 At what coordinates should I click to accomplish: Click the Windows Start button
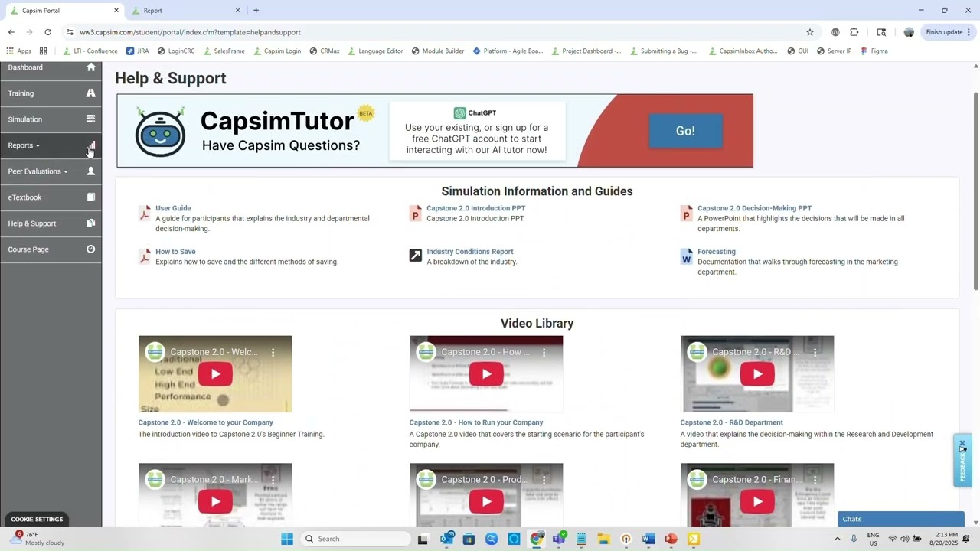[x=287, y=539]
